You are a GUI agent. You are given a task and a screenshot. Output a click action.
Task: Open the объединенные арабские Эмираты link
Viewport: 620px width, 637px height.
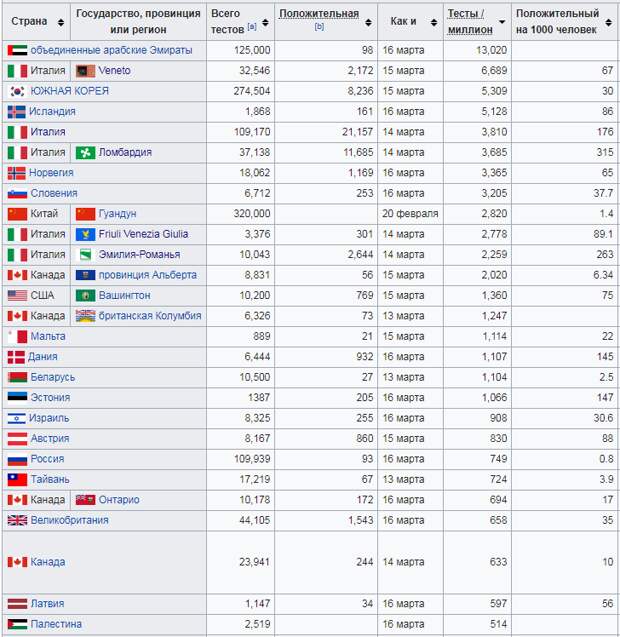(111, 50)
